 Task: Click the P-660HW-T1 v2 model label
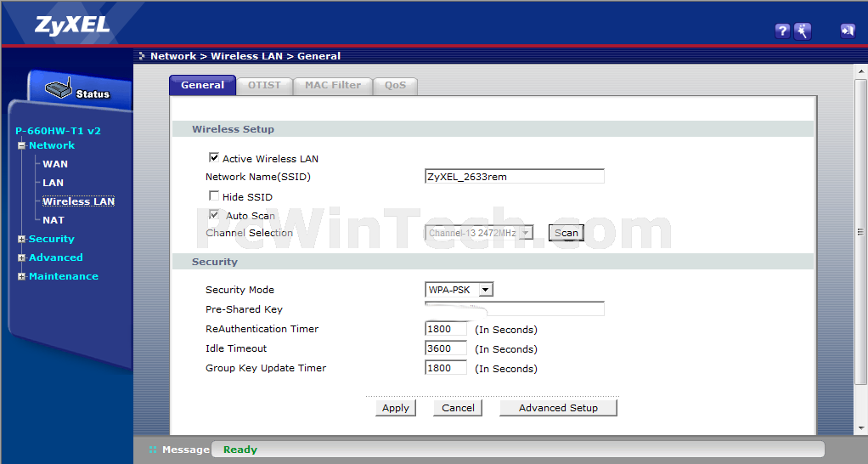click(x=58, y=131)
